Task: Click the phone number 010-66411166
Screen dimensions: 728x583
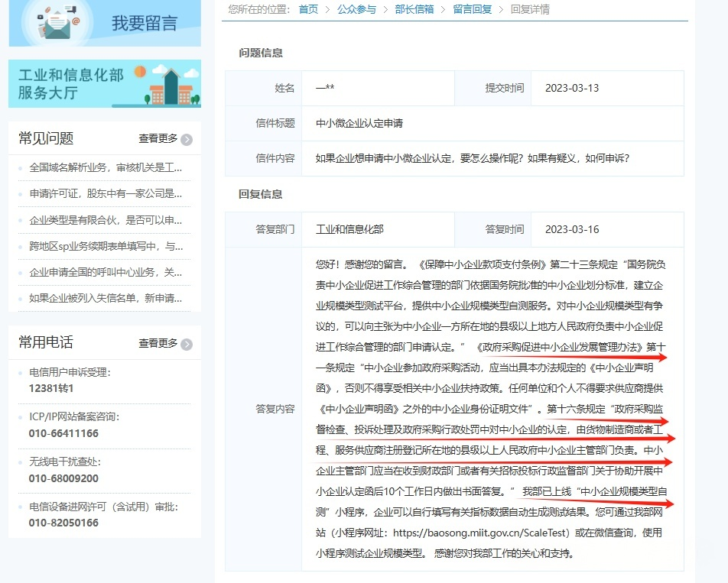Action: [63, 434]
